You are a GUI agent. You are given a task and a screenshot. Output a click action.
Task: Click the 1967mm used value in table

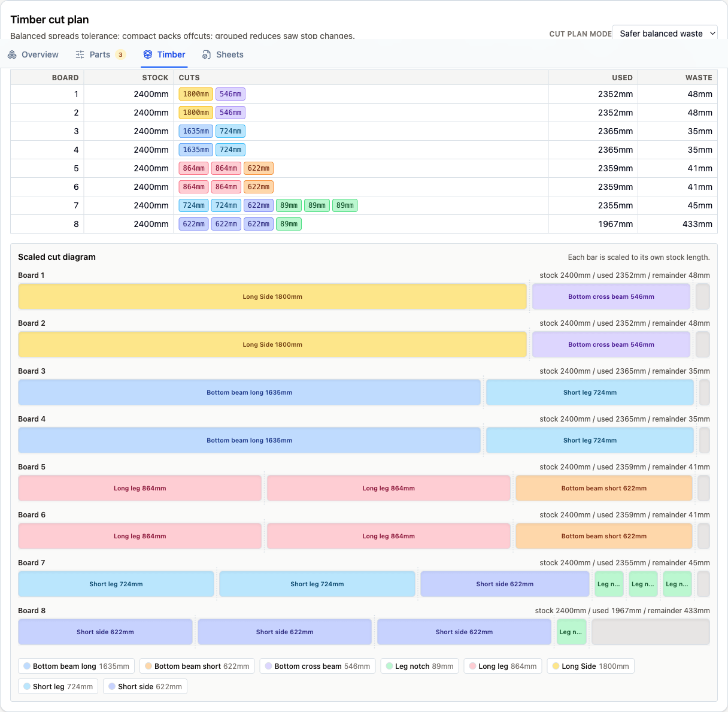[615, 224]
